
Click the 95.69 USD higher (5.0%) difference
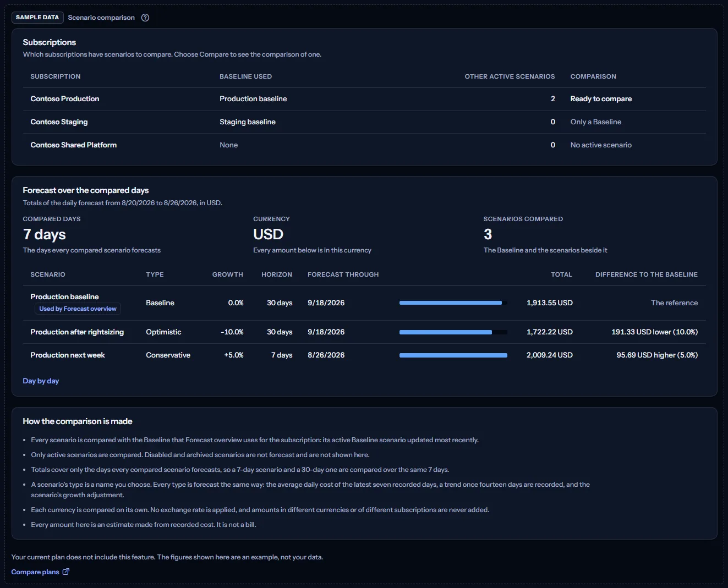pyautogui.click(x=657, y=355)
